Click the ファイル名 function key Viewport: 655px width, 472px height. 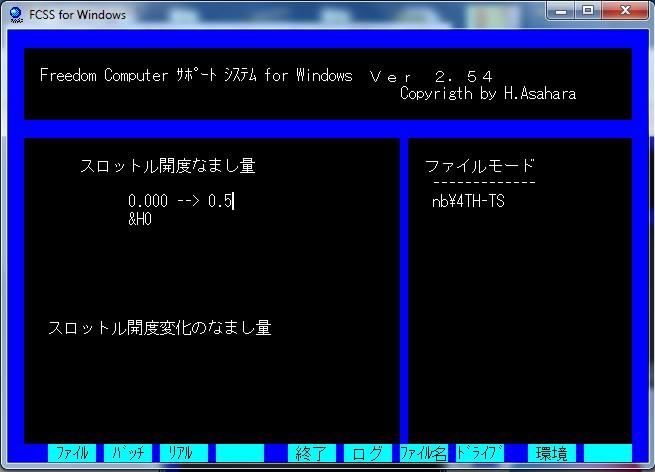click(424, 453)
